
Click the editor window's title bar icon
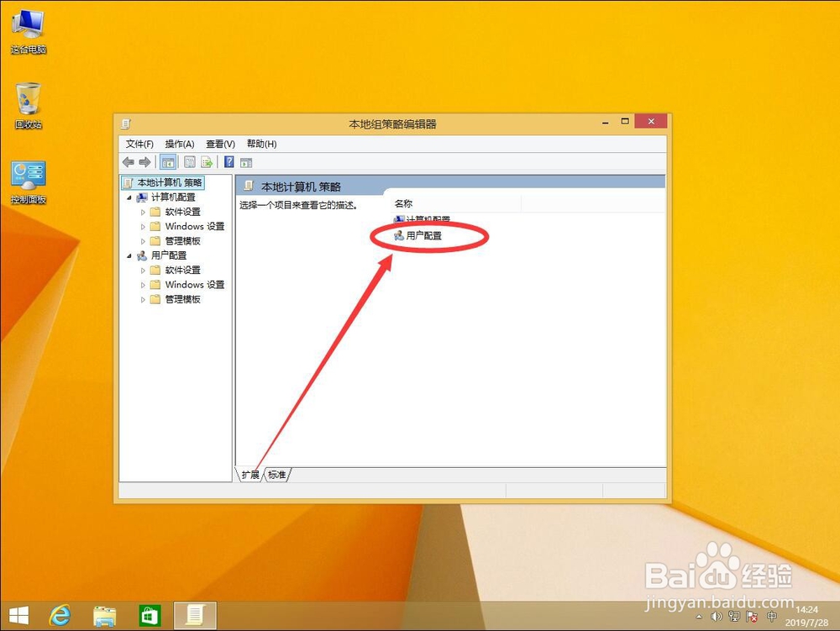tap(126, 124)
